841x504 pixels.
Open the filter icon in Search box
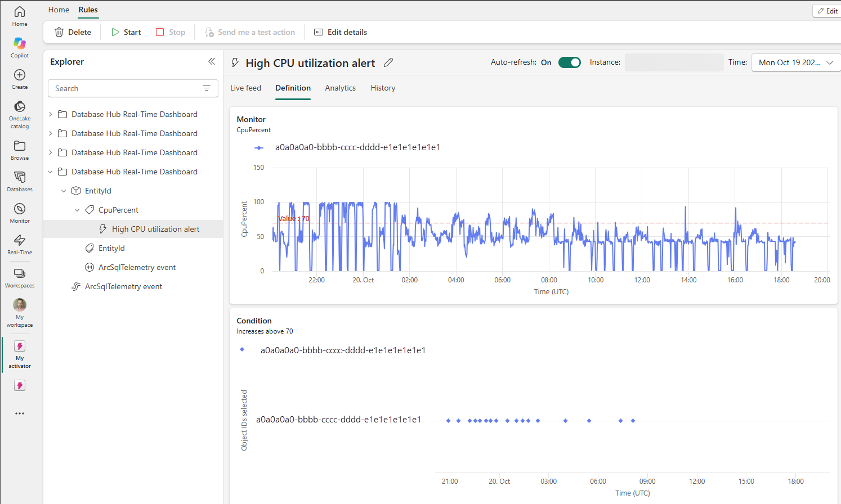[x=207, y=88]
